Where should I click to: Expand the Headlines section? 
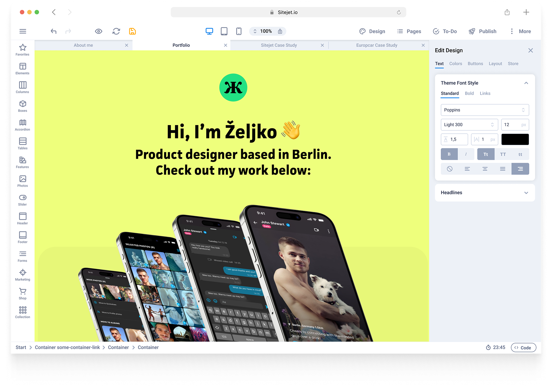(x=485, y=193)
